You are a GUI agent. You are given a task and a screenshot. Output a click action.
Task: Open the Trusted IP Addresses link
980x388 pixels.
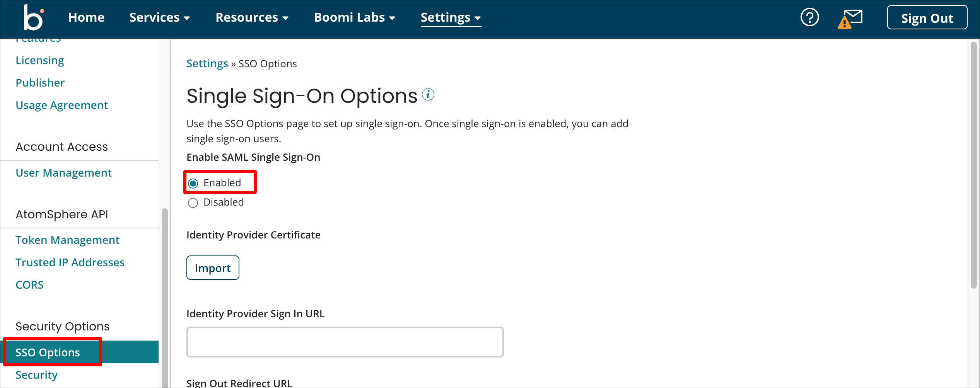click(70, 262)
